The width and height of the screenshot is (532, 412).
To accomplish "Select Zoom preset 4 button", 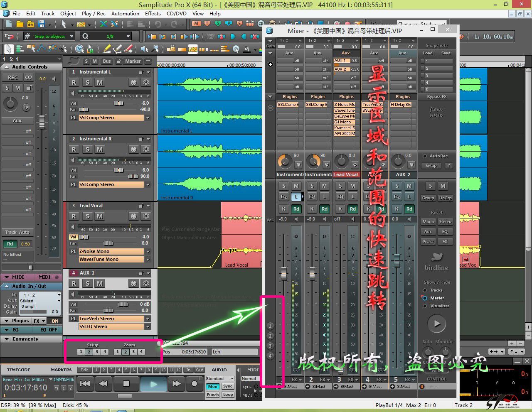I will point(141,352).
